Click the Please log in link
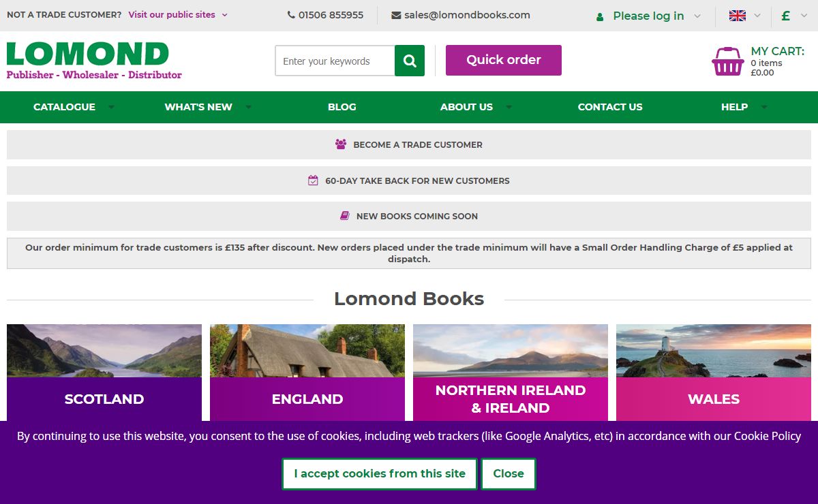 click(648, 16)
